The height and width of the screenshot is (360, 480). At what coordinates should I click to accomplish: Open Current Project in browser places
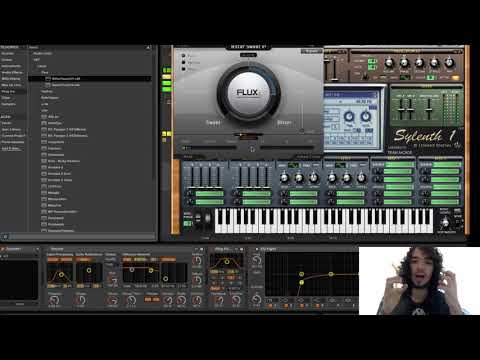coord(13,136)
